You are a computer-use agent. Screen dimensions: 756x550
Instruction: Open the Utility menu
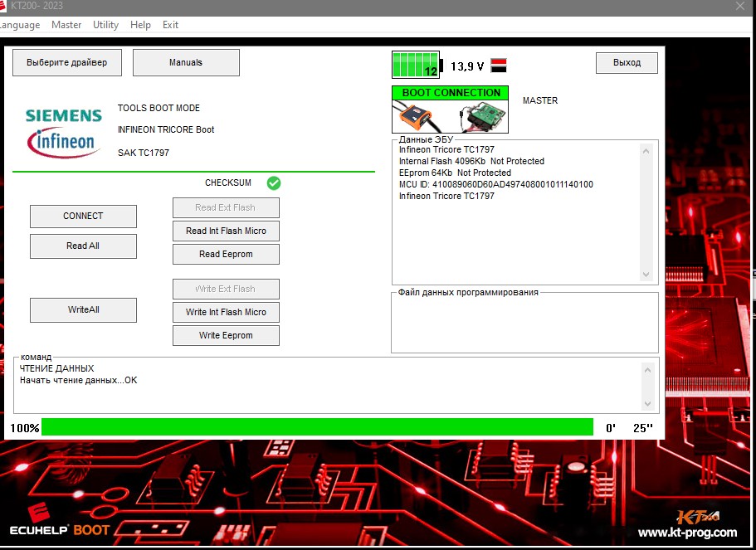pyautogui.click(x=105, y=25)
